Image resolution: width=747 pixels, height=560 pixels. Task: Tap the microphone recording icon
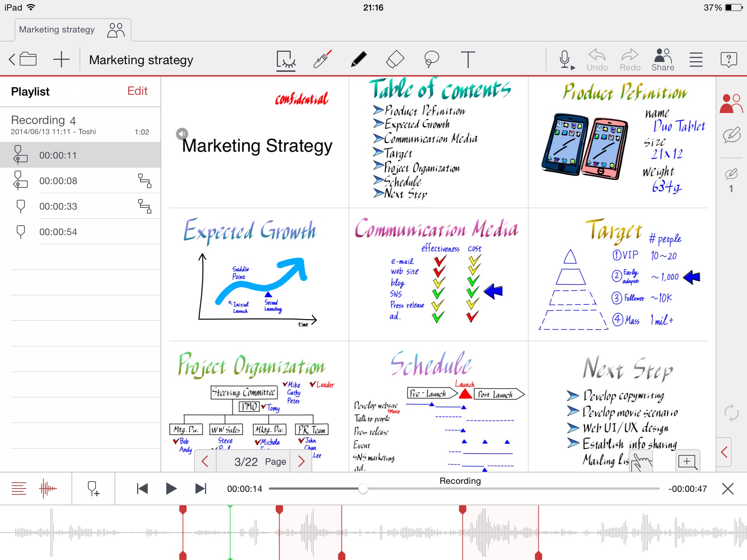click(564, 59)
